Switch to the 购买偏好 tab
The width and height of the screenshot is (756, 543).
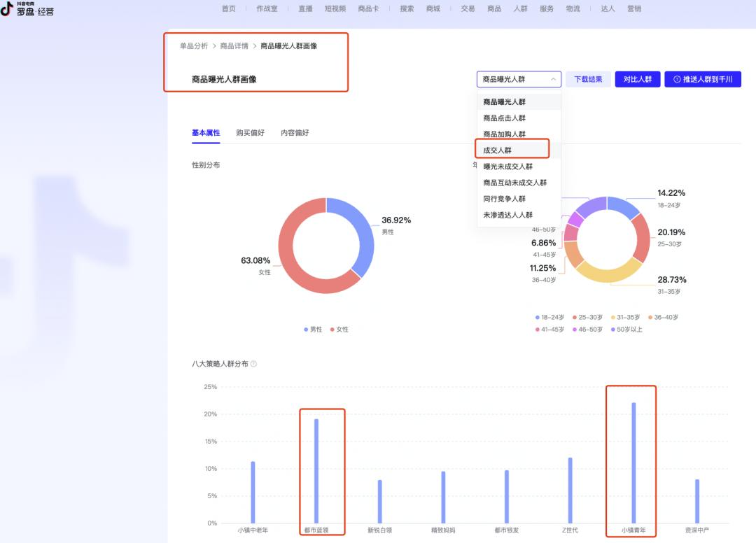(x=250, y=133)
